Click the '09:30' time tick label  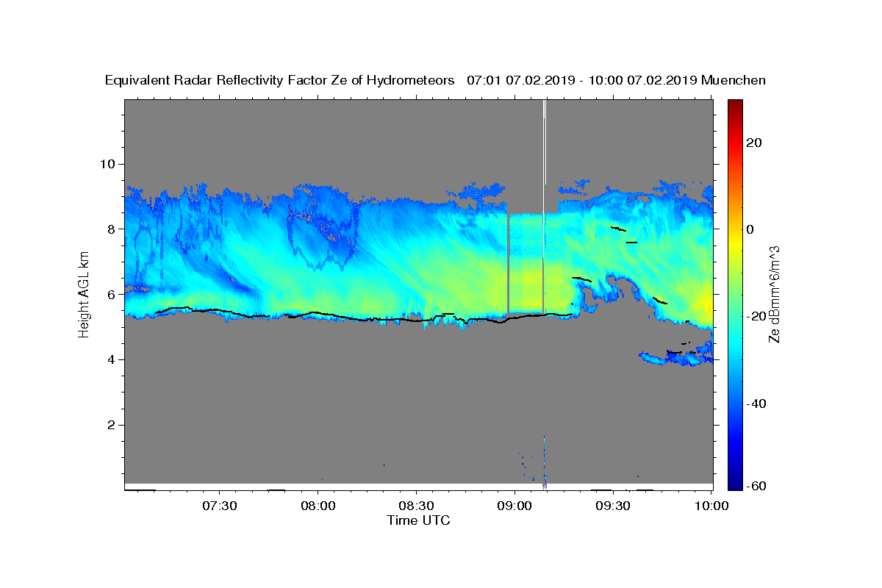point(614,506)
